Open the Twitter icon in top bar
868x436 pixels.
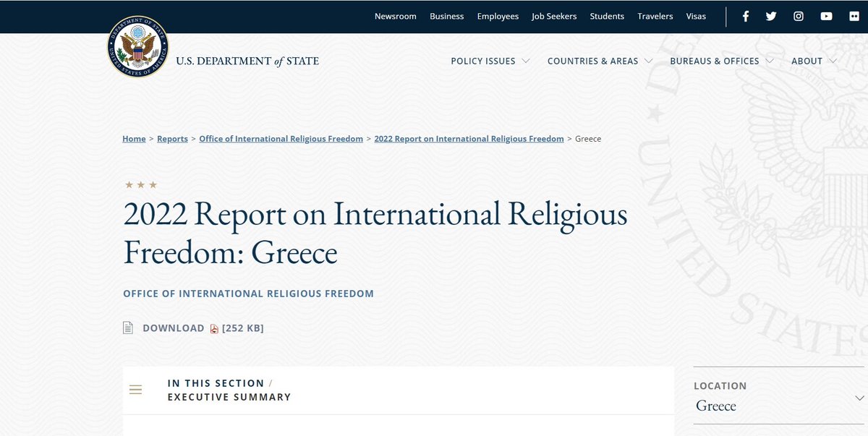771,16
